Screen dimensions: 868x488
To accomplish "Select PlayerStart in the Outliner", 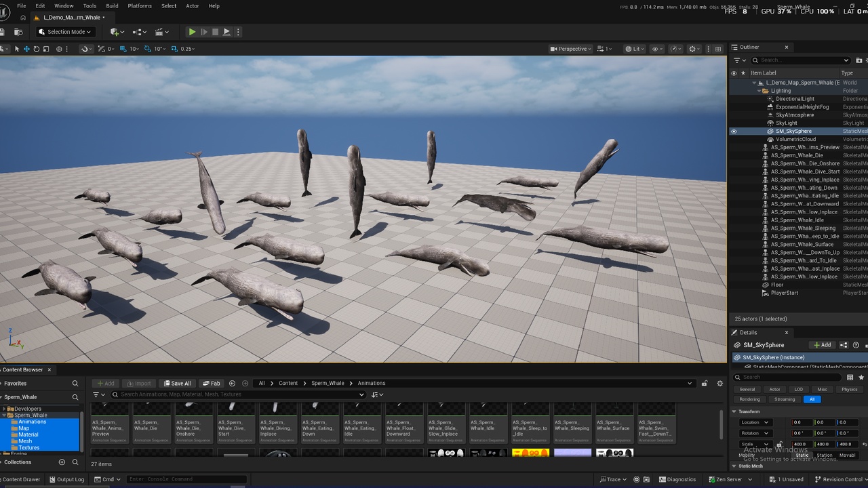I will tap(785, 293).
